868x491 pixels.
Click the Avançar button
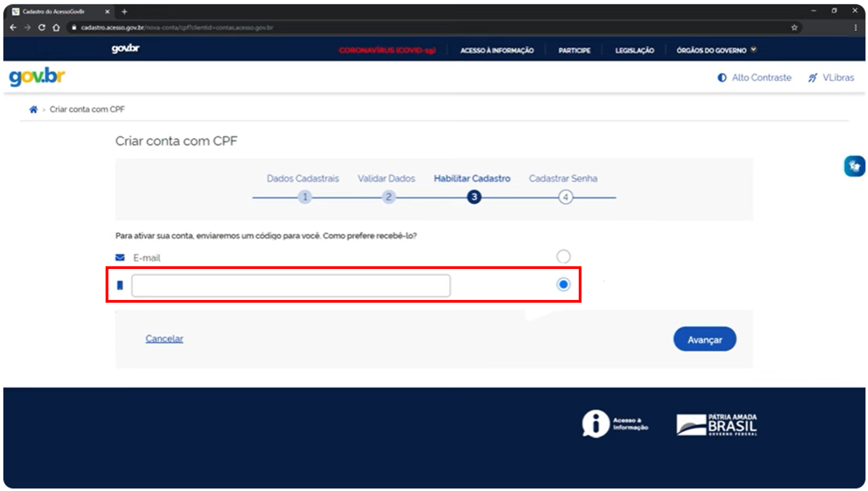pyautogui.click(x=704, y=339)
